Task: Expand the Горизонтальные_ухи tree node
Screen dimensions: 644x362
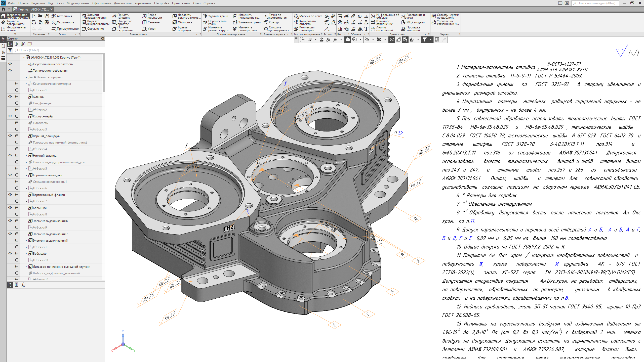Action: pyautogui.click(x=26, y=175)
